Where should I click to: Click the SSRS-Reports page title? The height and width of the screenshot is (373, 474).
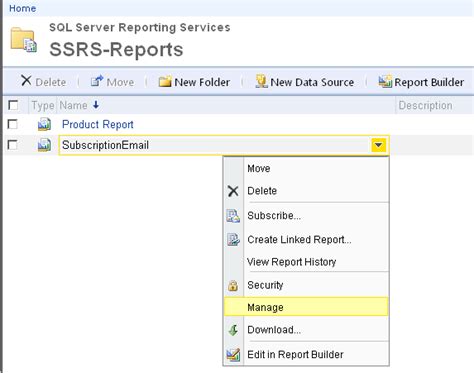(x=116, y=50)
